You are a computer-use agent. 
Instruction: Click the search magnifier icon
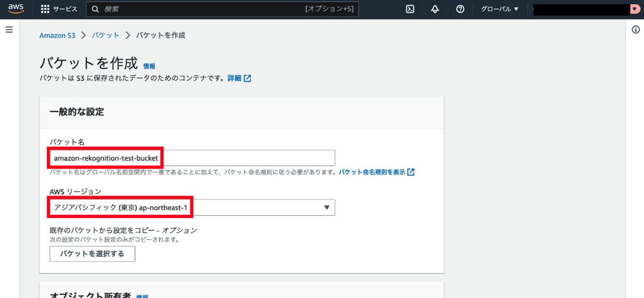96,9
